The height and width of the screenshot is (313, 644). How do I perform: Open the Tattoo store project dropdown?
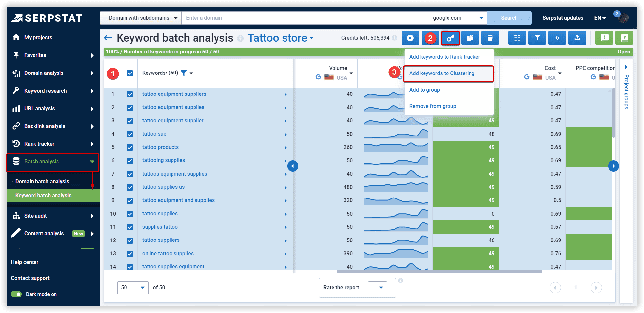[281, 38]
